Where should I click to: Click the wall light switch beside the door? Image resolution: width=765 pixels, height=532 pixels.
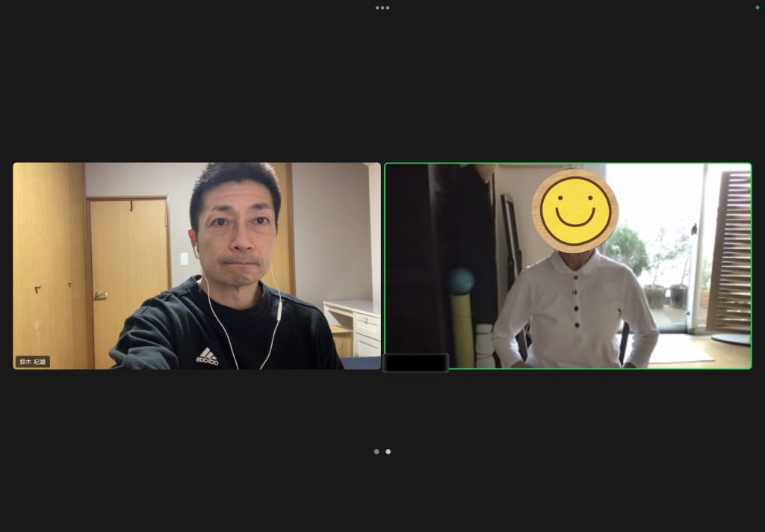pyautogui.click(x=184, y=259)
